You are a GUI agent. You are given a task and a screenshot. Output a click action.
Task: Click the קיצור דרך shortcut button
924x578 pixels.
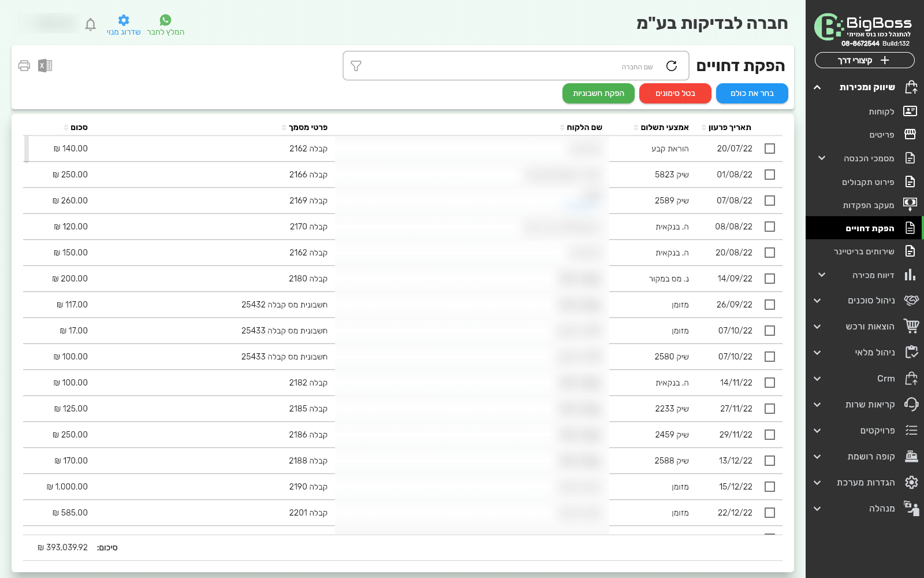point(865,60)
